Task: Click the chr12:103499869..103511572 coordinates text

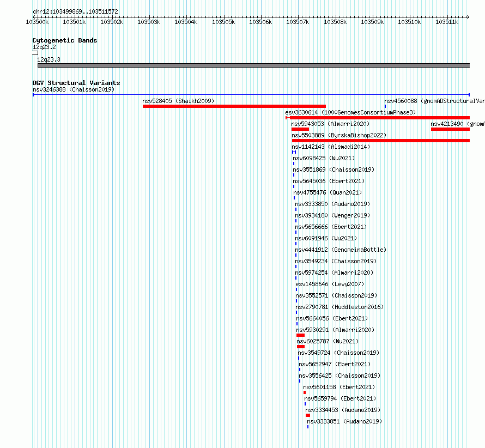Action: 75,11
